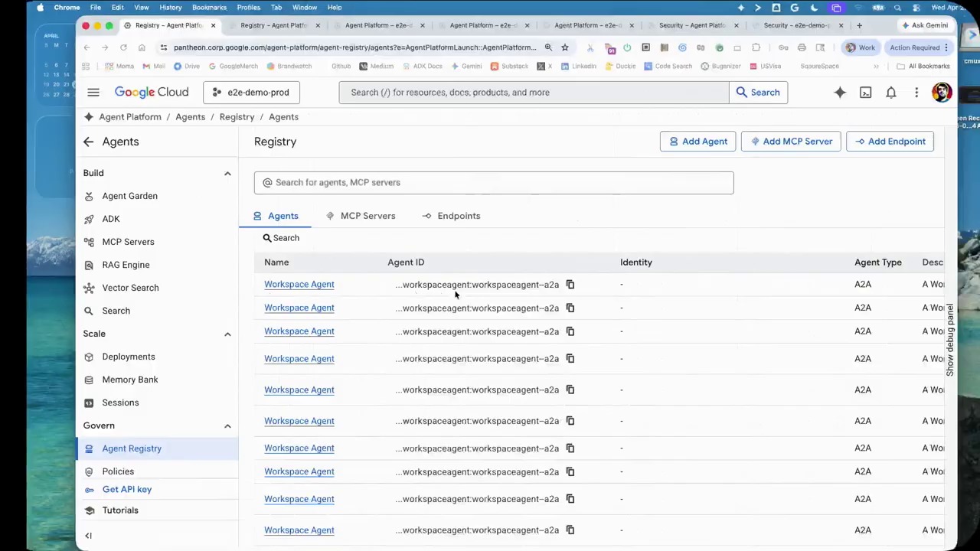Open Memory Bank in the sidebar
The image size is (980, 551).
[x=130, y=380]
